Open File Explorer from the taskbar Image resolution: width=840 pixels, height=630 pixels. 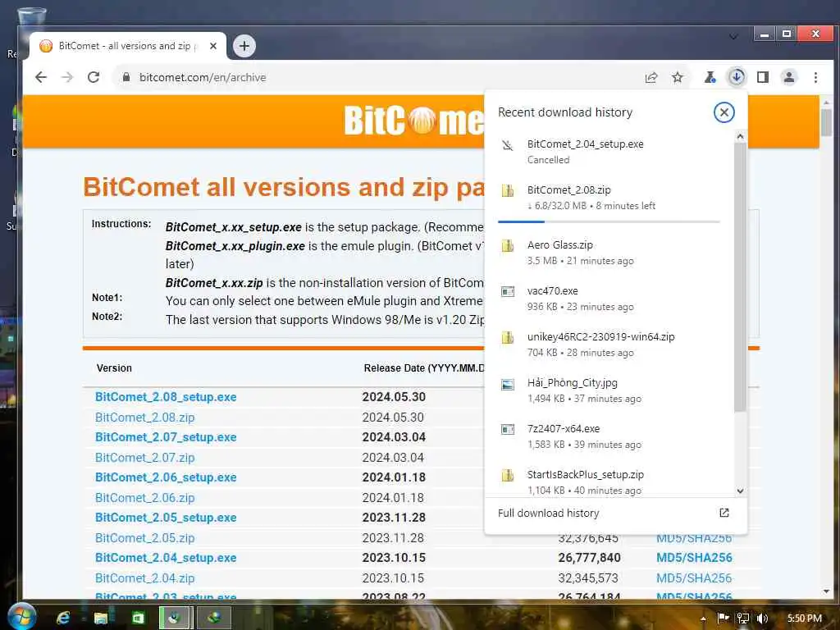[101, 618]
